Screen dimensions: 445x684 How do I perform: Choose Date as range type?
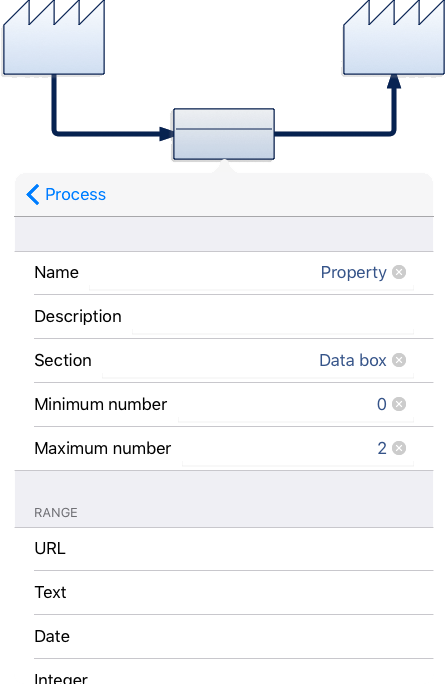pos(224,636)
